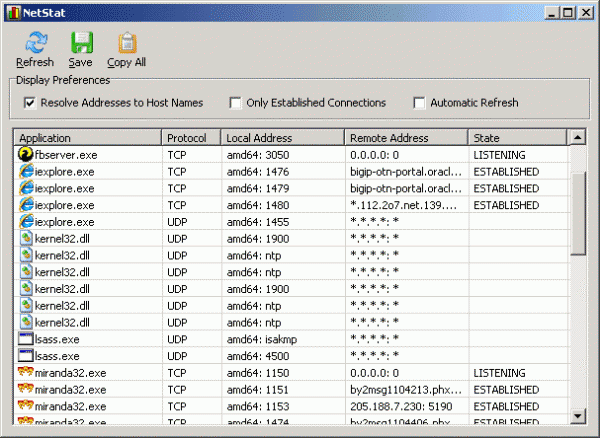Click TCP protocol cell of fbserver.exe row
This screenshot has width=600, height=438.
tap(176, 155)
